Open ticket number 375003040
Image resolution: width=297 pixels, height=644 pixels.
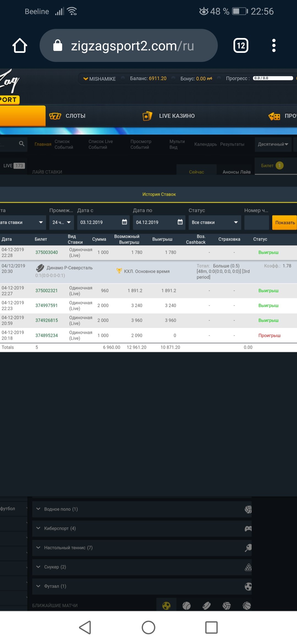(46, 252)
